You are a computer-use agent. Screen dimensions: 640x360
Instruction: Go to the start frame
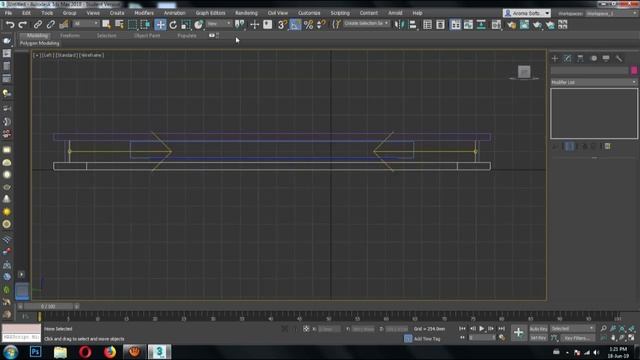click(x=462, y=329)
